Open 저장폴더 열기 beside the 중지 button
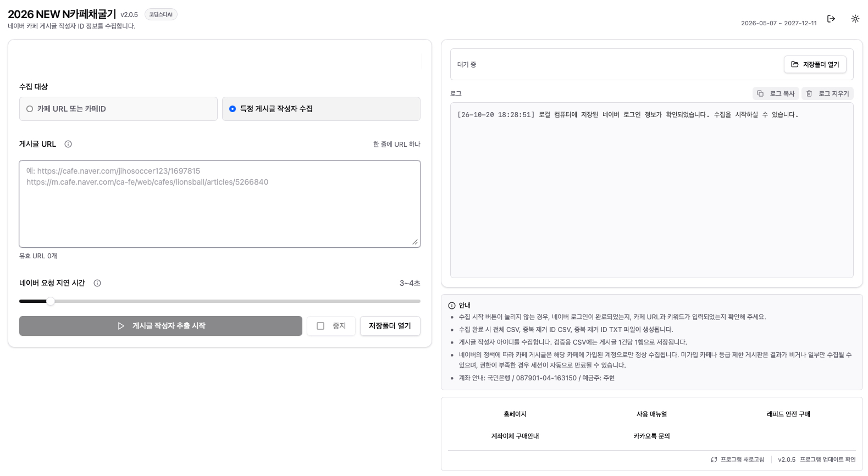868x476 pixels. pos(390,326)
